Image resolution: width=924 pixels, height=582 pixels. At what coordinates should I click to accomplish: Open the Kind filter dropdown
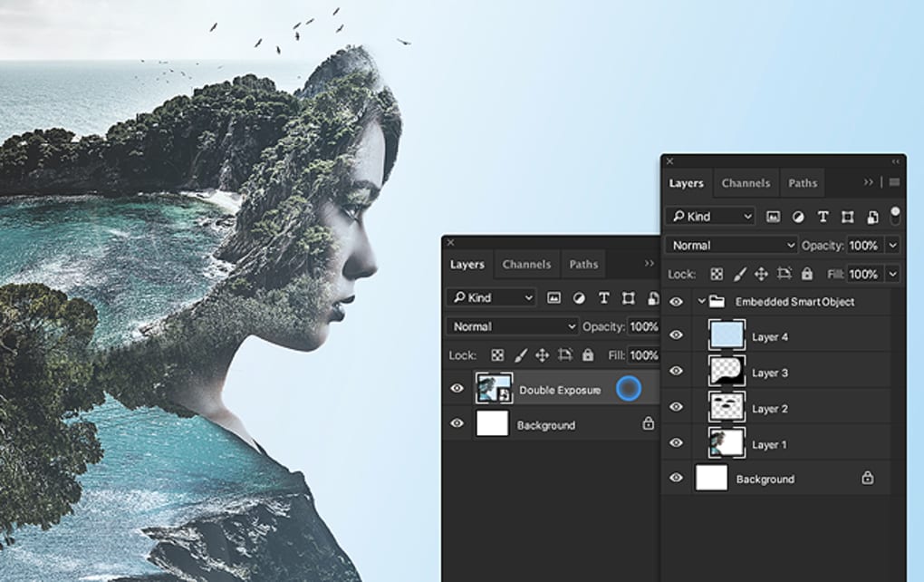pos(710,216)
